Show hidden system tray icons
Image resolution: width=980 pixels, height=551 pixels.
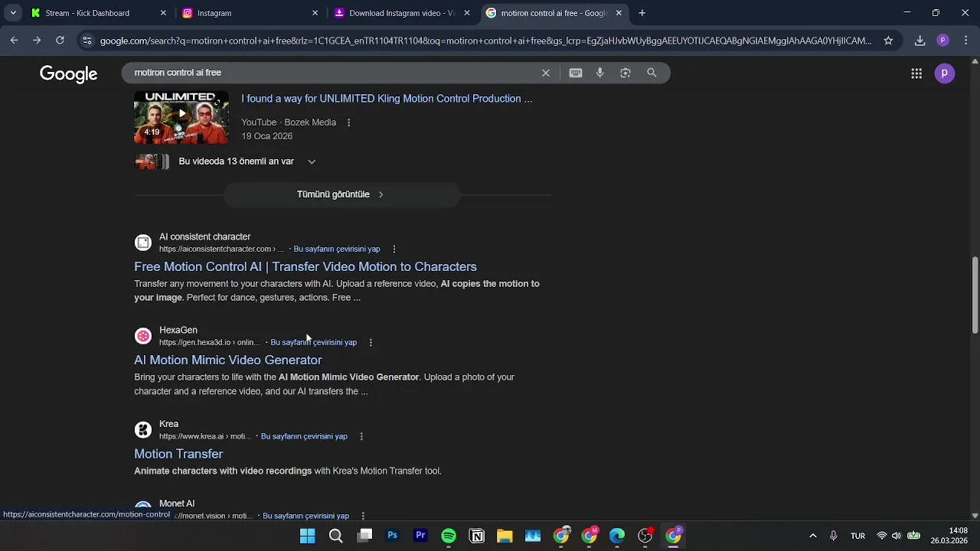tap(812, 536)
